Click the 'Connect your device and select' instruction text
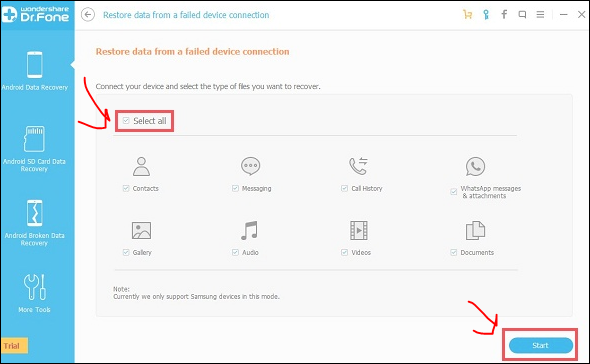Screen dimensions: 590x364 pos(208,86)
